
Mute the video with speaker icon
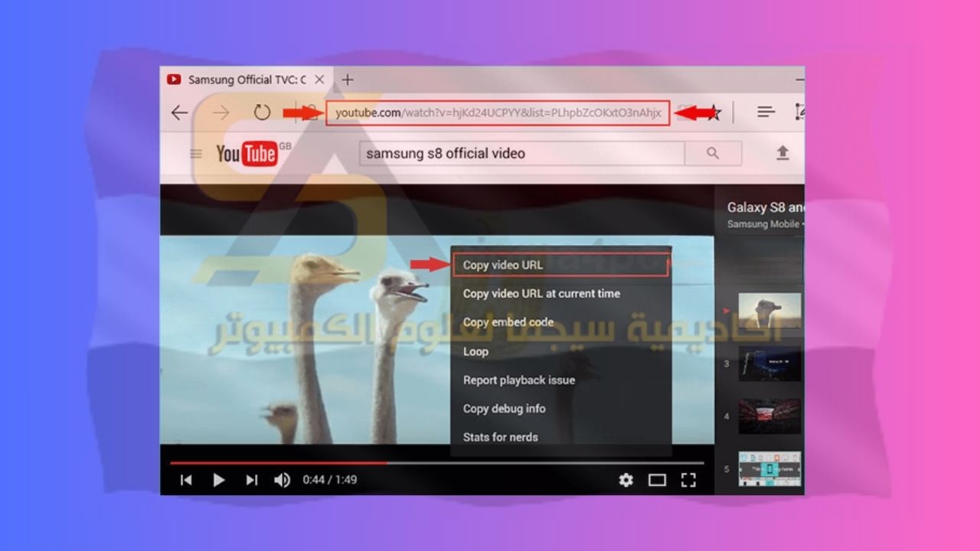[283, 480]
